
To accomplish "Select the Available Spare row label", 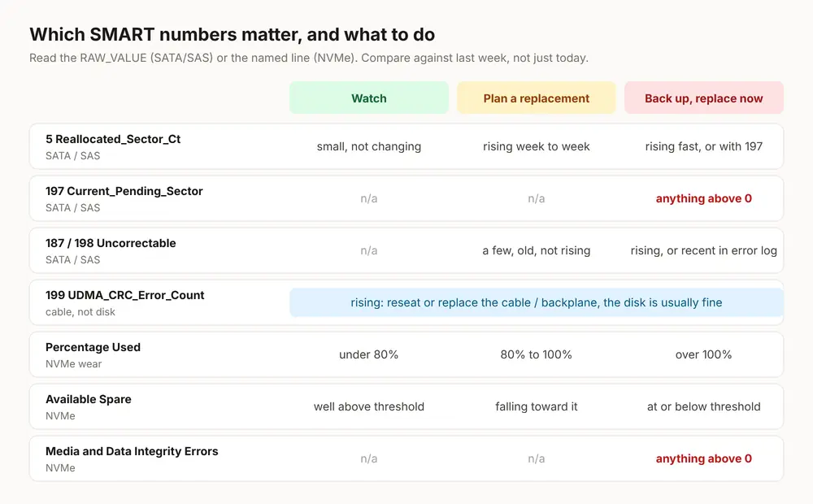I will point(88,399).
